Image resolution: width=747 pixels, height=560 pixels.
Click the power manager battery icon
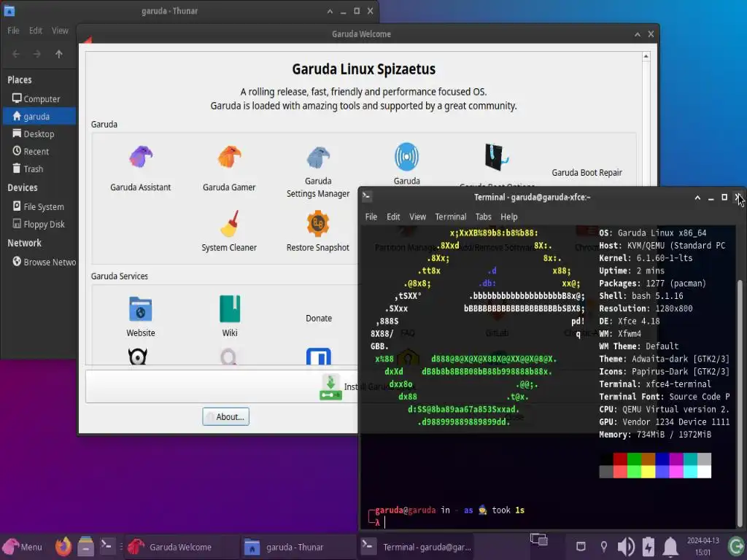[648, 547]
